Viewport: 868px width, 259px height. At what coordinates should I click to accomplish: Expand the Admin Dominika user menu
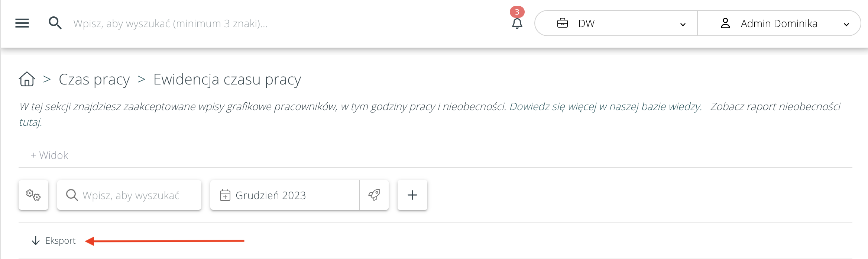pos(846,24)
